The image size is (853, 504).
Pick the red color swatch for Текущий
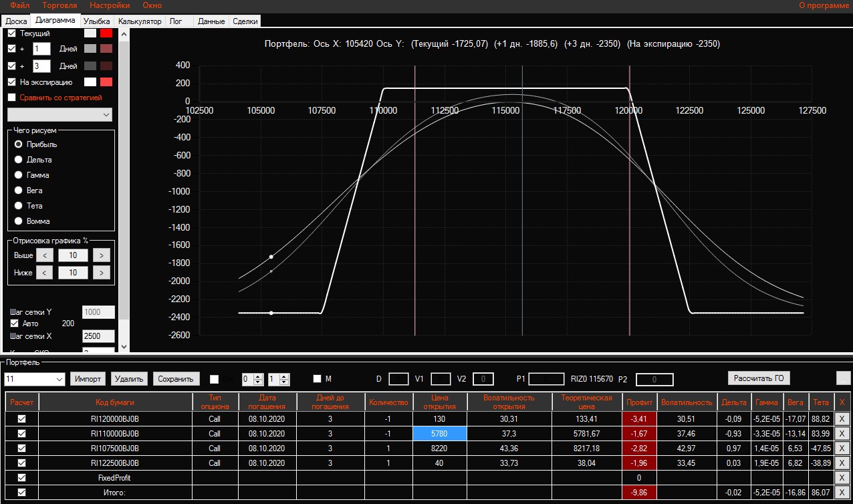click(x=106, y=33)
